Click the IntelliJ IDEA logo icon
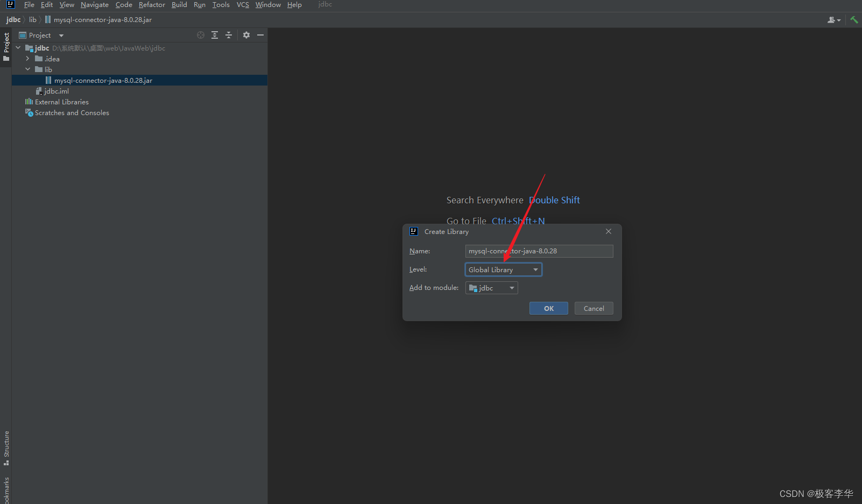The image size is (862, 504). point(10,4)
